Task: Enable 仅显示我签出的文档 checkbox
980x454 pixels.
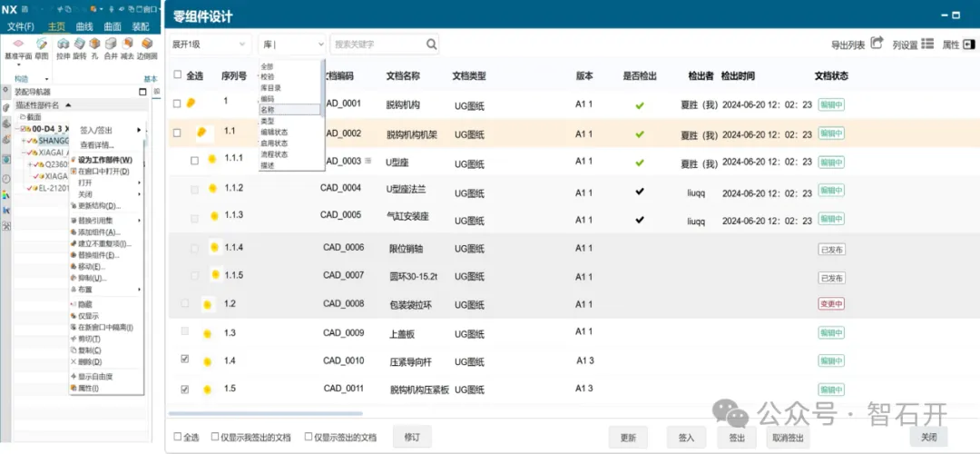Action: tap(215, 437)
